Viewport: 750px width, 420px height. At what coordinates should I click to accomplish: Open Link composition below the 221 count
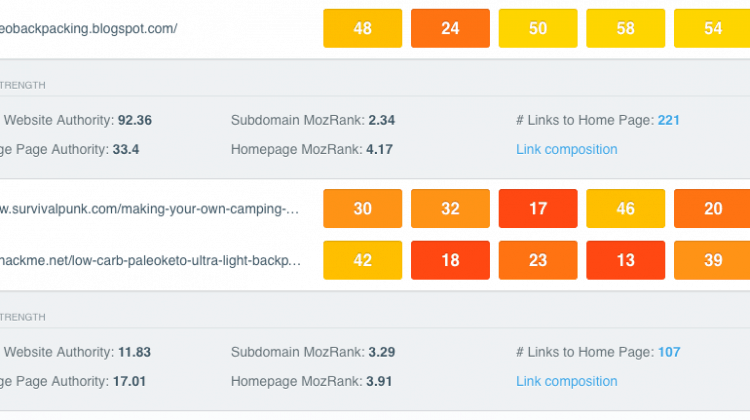566,149
